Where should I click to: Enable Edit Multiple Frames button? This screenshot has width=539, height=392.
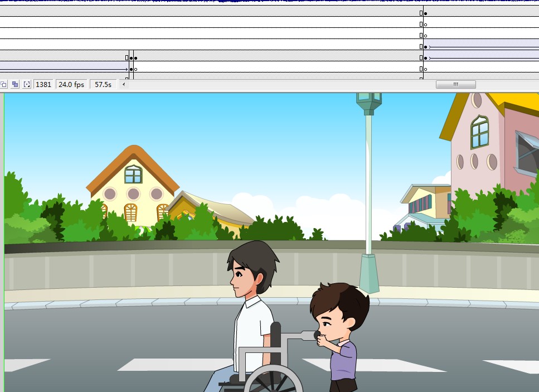[x=15, y=84]
